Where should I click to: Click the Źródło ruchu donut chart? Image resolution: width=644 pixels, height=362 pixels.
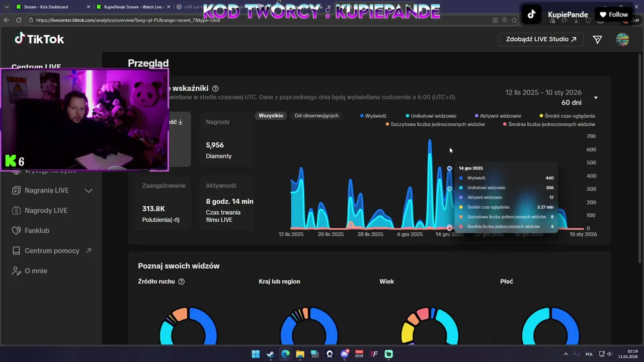(x=188, y=326)
